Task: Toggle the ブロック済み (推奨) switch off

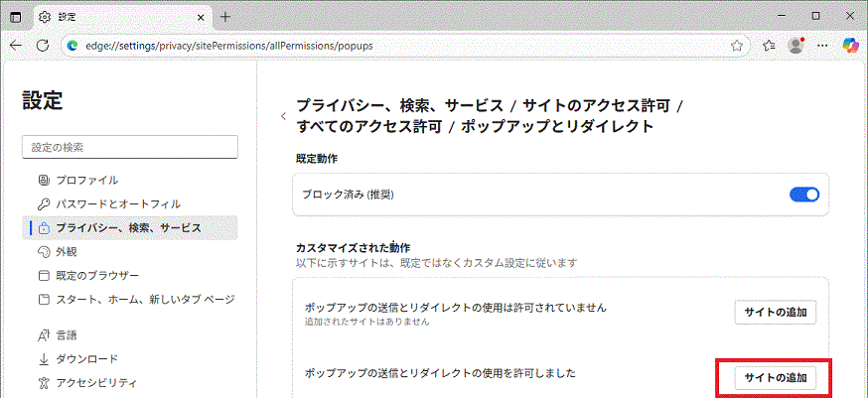Action: (803, 195)
